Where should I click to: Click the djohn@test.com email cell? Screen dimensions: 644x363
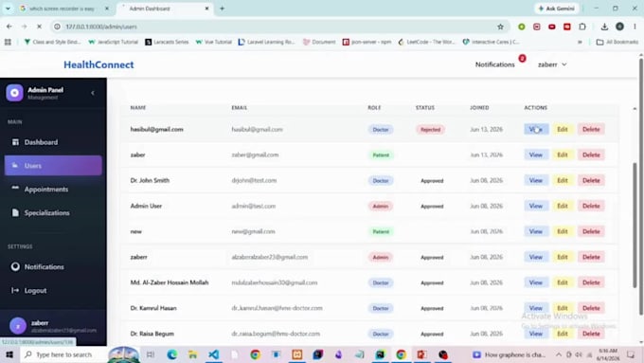pyautogui.click(x=254, y=180)
